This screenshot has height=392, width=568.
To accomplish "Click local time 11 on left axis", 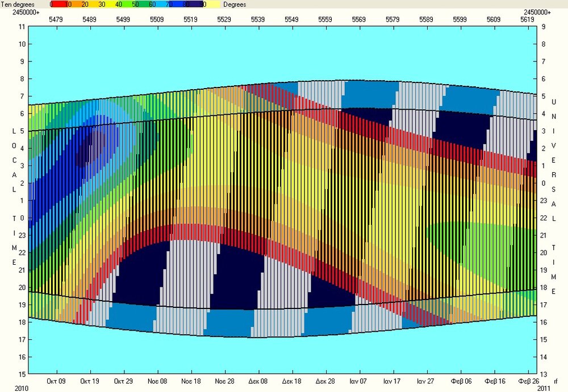I will point(22,27).
